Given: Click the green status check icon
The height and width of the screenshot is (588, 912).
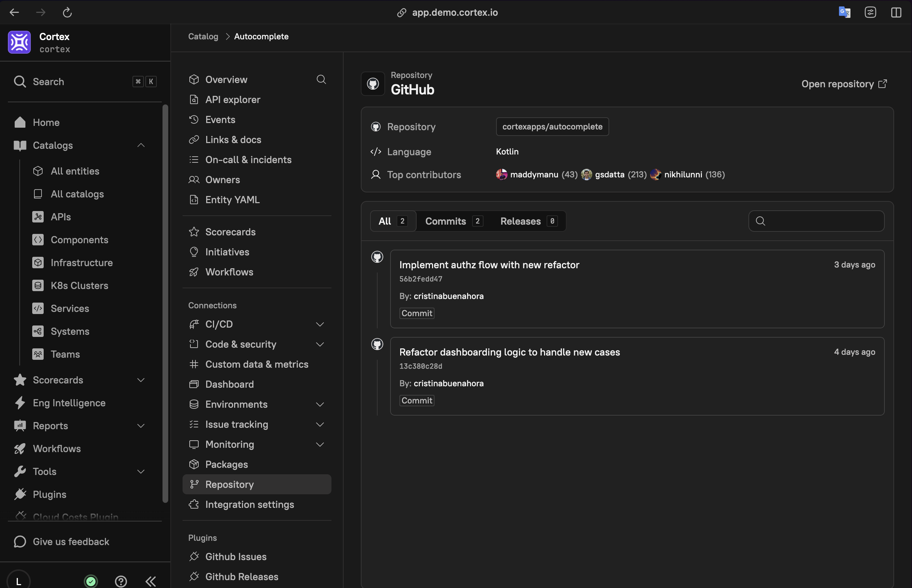Looking at the screenshot, I should 91,581.
